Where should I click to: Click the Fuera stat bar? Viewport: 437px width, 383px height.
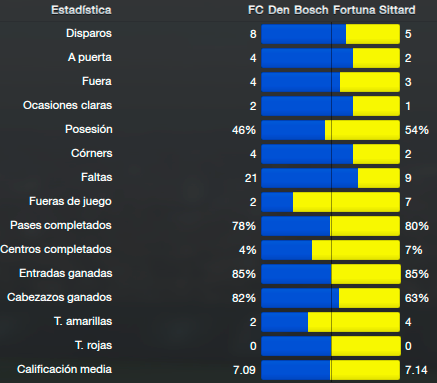pyautogui.click(x=331, y=82)
